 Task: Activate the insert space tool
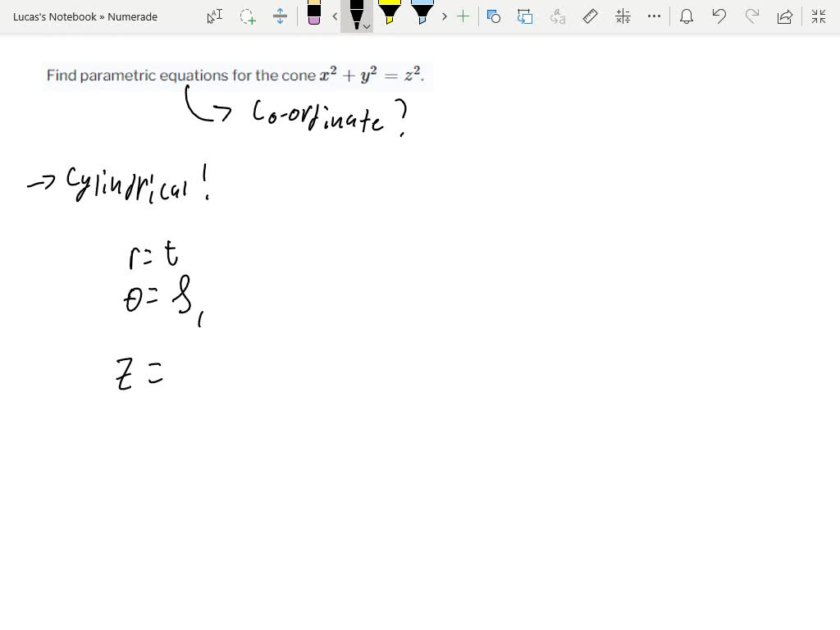(x=280, y=16)
